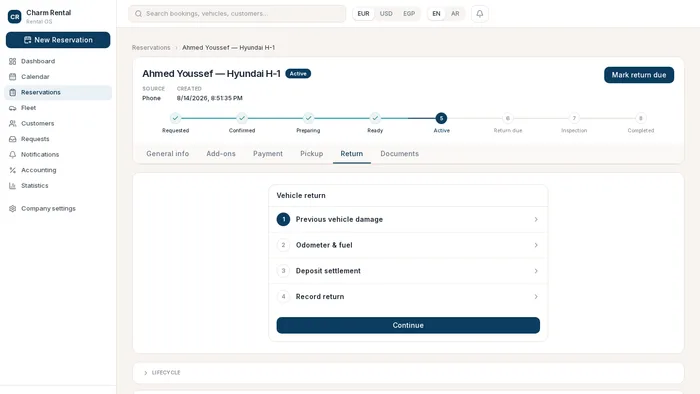Image resolution: width=700 pixels, height=394 pixels.
Task: Open Calendar from sidebar
Action: click(x=58, y=77)
